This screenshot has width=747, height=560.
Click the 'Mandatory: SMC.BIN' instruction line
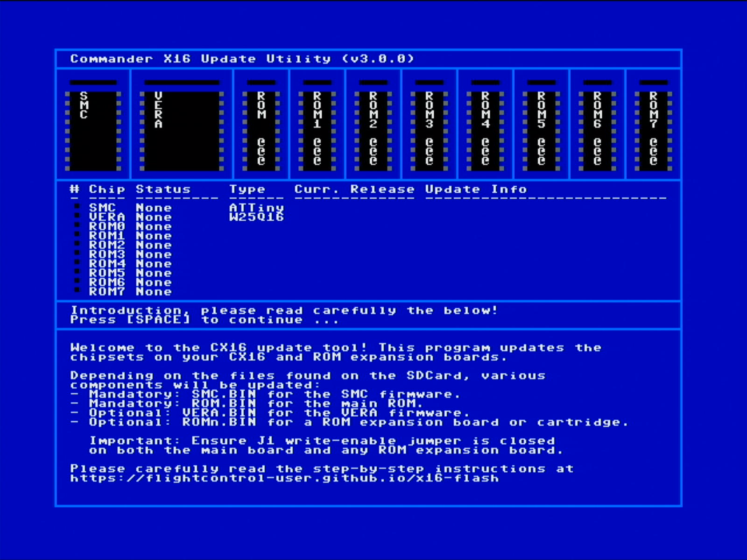(x=266, y=394)
